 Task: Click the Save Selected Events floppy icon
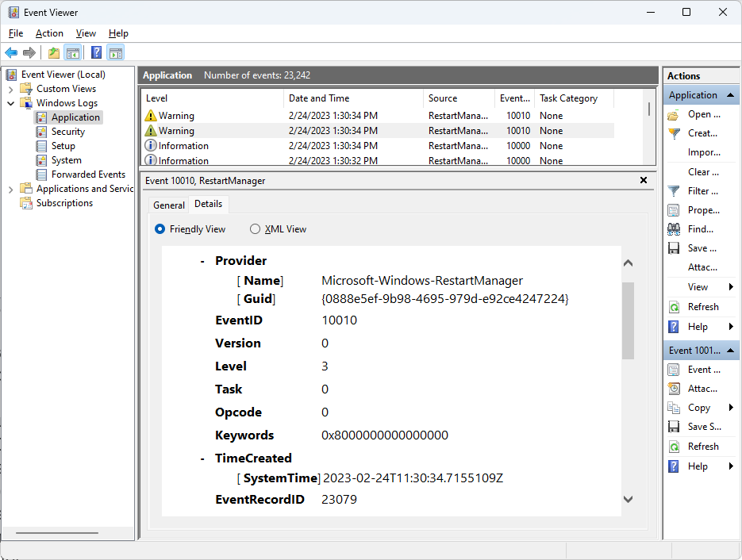click(x=674, y=427)
